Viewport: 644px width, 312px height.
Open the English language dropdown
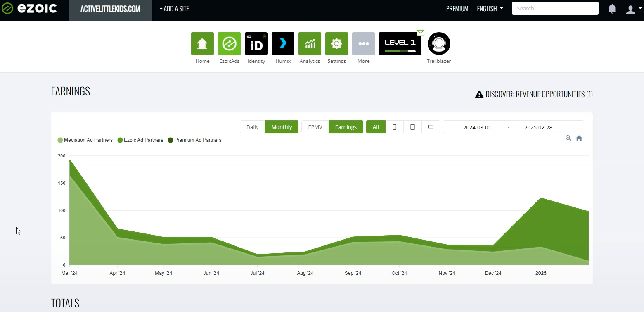point(490,9)
